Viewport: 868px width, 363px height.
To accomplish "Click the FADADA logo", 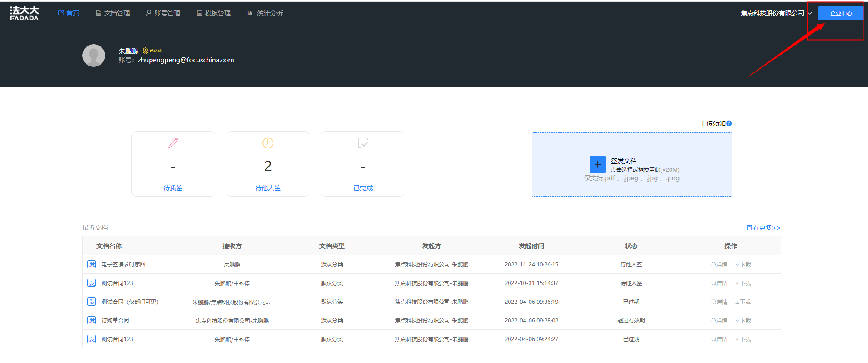I will (x=25, y=14).
